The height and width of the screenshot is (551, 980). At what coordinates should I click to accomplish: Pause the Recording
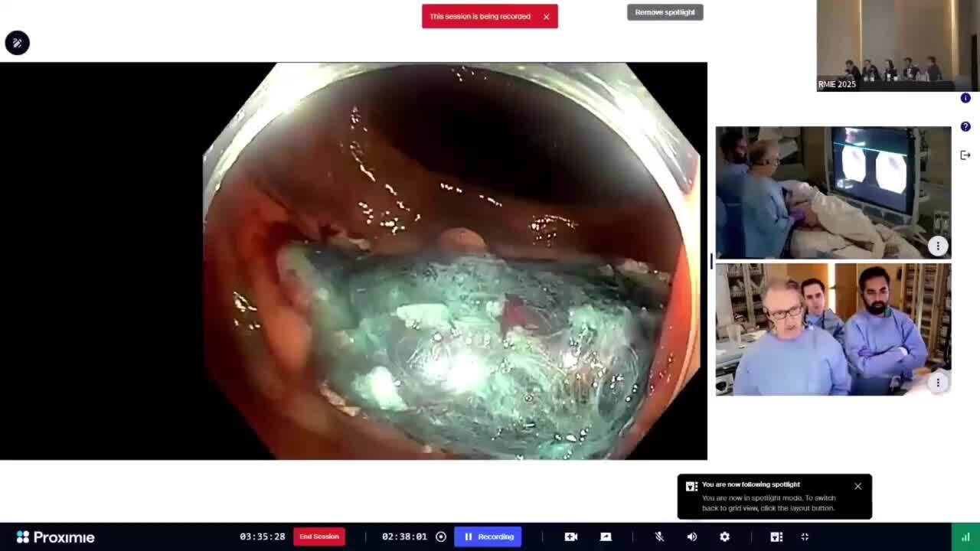pyautogui.click(x=488, y=536)
